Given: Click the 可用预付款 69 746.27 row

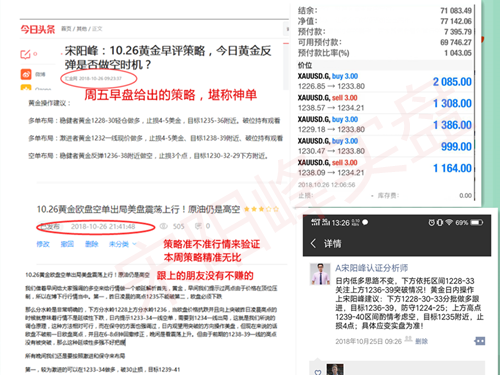Looking at the screenshot, I should [x=384, y=42].
